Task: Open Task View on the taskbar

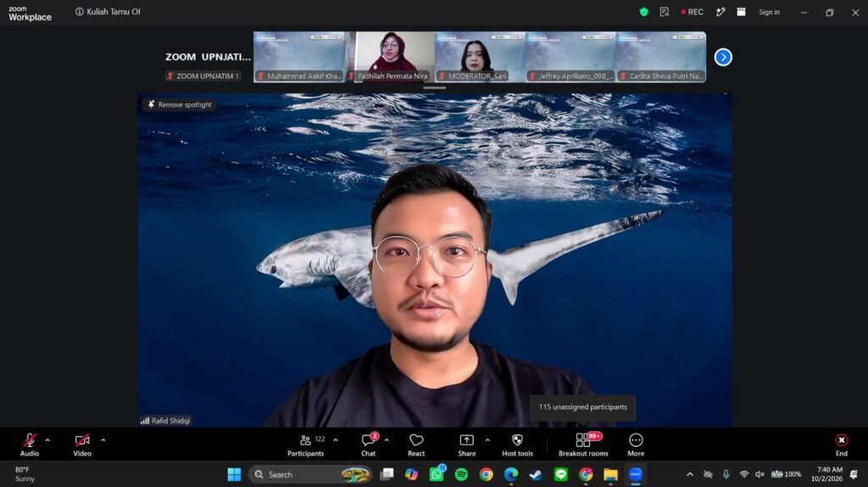Action: (387, 474)
